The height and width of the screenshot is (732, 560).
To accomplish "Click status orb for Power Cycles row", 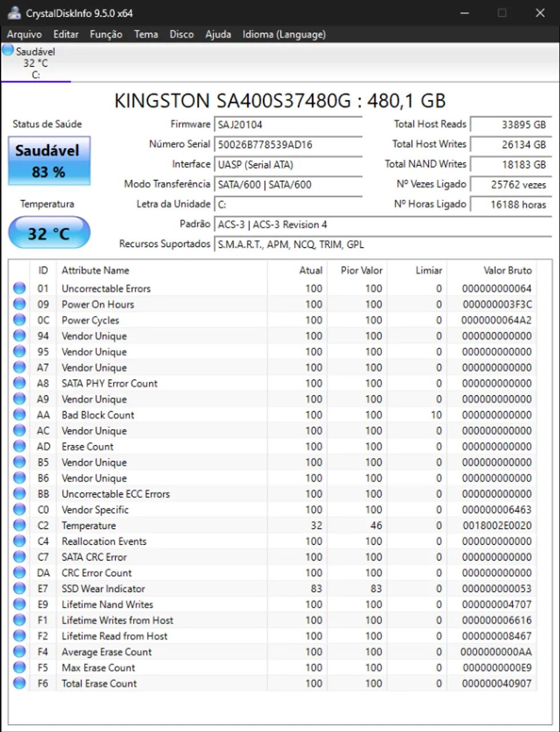I will 19,320.
